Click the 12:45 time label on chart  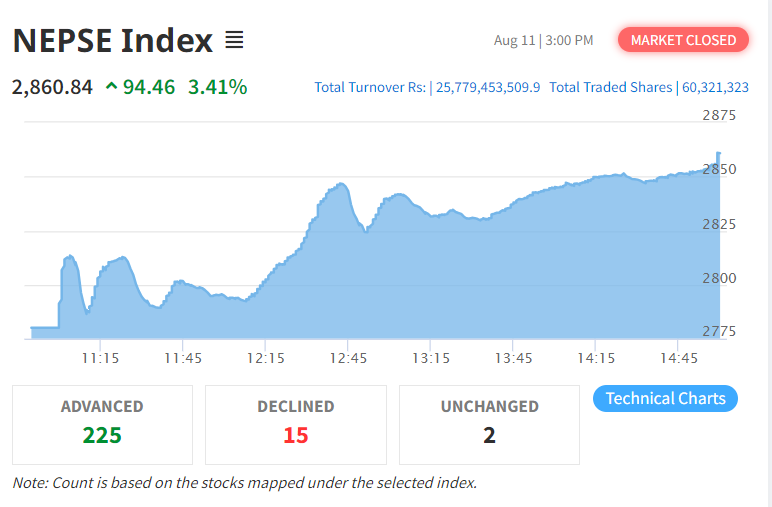click(347, 357)
